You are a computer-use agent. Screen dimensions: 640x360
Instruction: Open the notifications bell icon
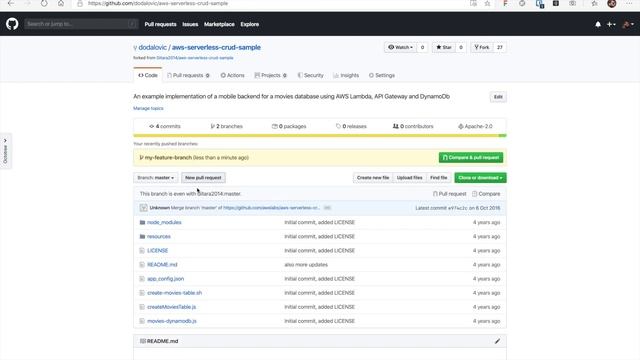click(598, 24)
